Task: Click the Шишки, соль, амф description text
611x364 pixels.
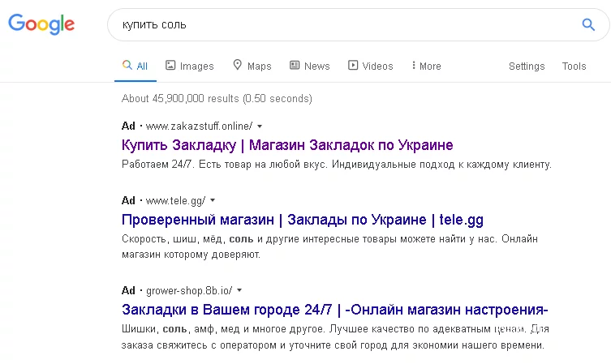Action: tap(335, 336)
